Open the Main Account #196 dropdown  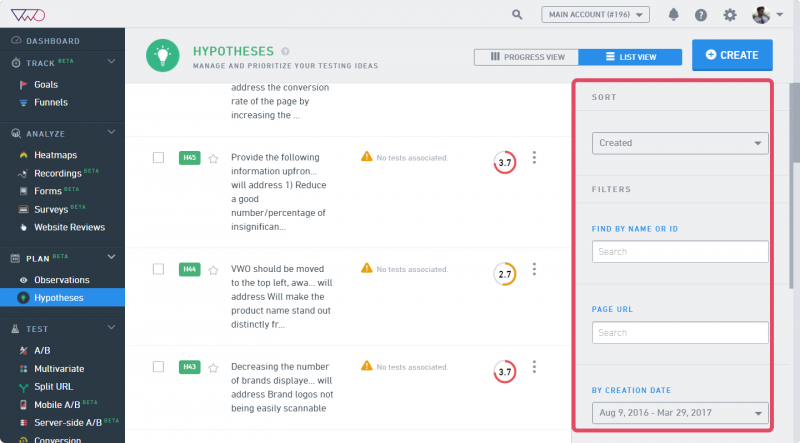tap(595, 15)
